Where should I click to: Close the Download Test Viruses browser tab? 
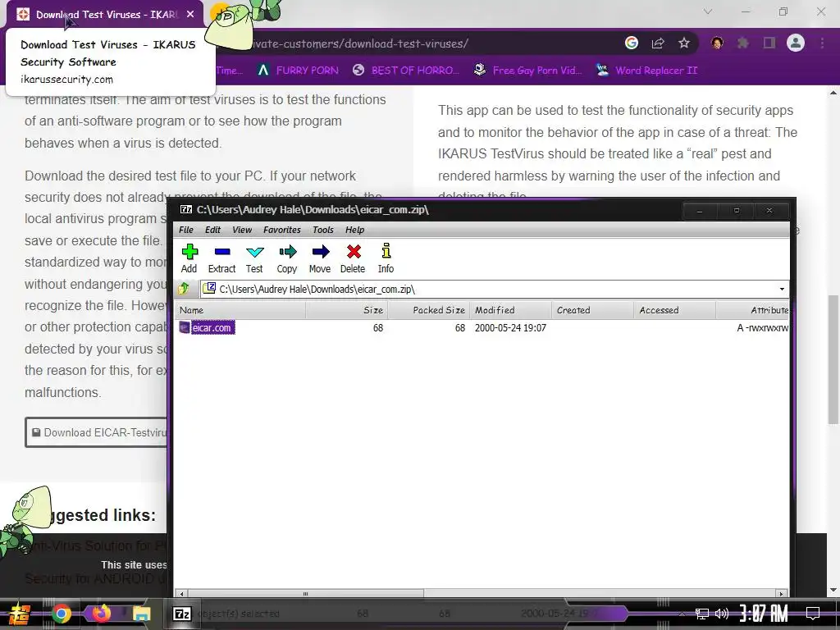(190, 15)
